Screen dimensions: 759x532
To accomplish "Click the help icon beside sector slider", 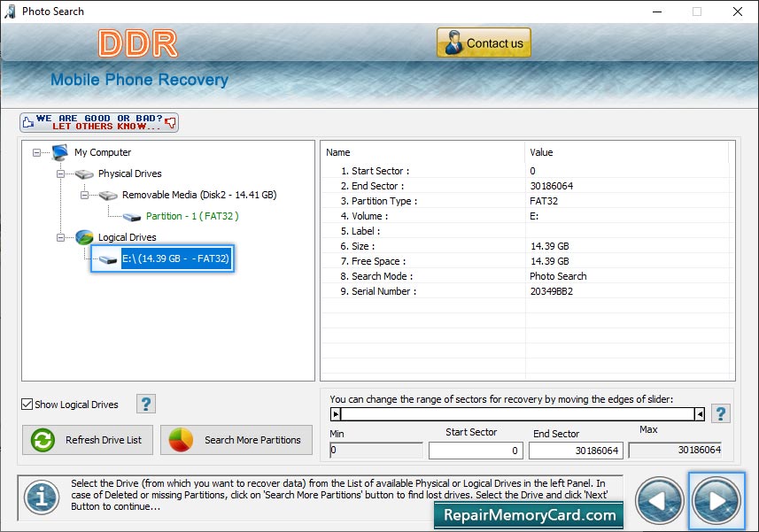I will (x=721, y=413).
